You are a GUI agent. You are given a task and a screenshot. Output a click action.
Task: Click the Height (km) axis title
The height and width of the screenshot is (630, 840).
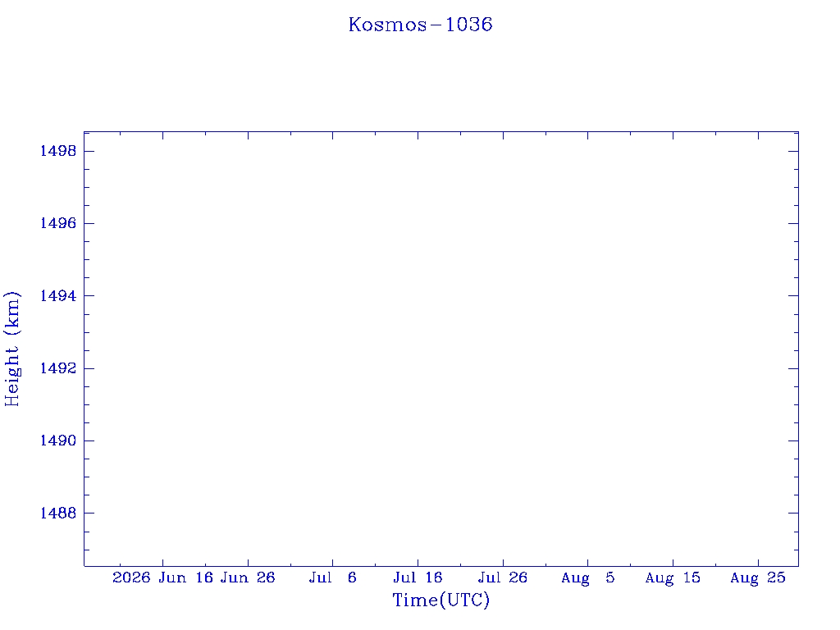tap(12, 349)
